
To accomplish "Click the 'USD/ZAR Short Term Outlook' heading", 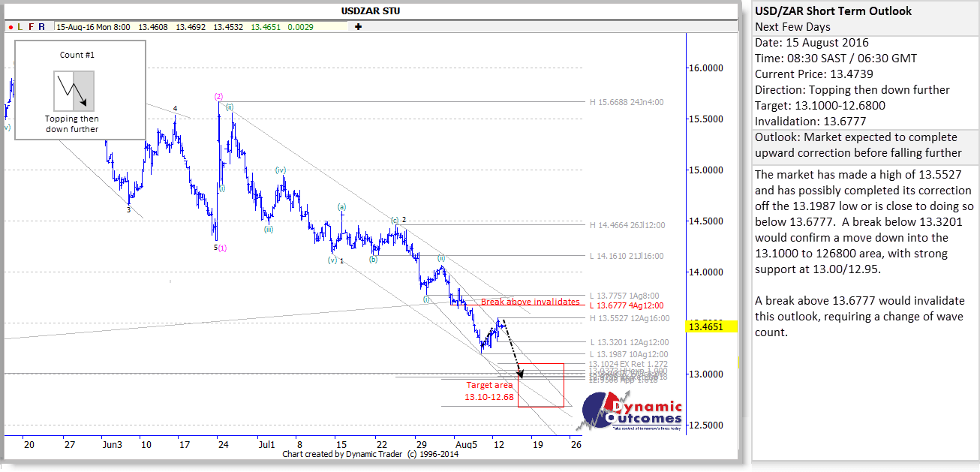I will click(834, 11).
